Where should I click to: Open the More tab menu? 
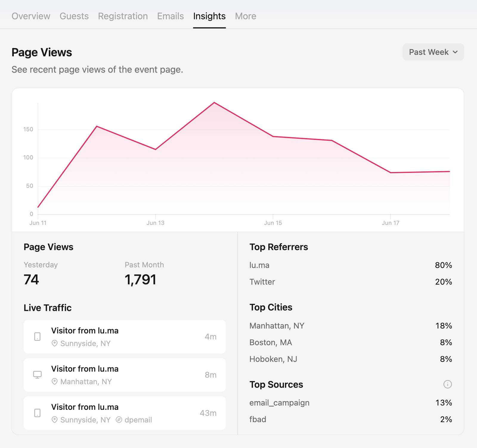pyautogui.click(x=245, y=16)
